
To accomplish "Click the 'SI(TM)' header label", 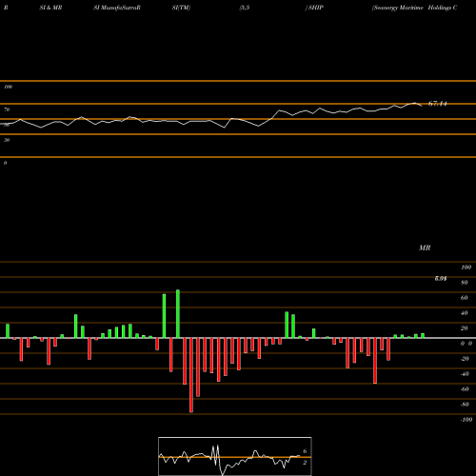I will (x=181, y=8).
